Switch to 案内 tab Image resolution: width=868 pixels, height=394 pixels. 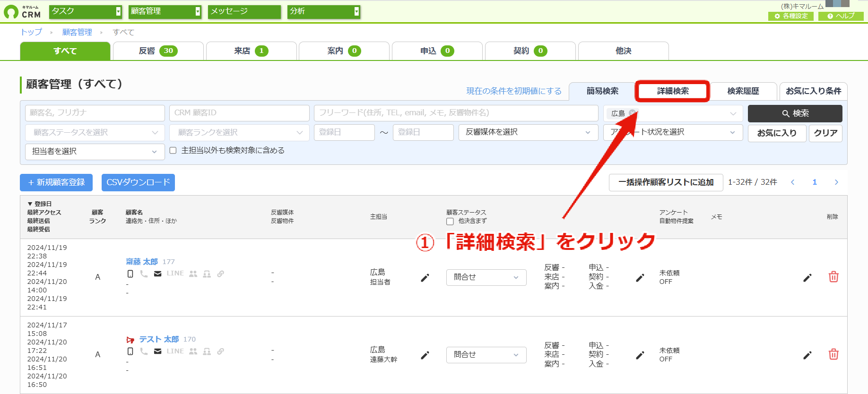tap(344, 51)
